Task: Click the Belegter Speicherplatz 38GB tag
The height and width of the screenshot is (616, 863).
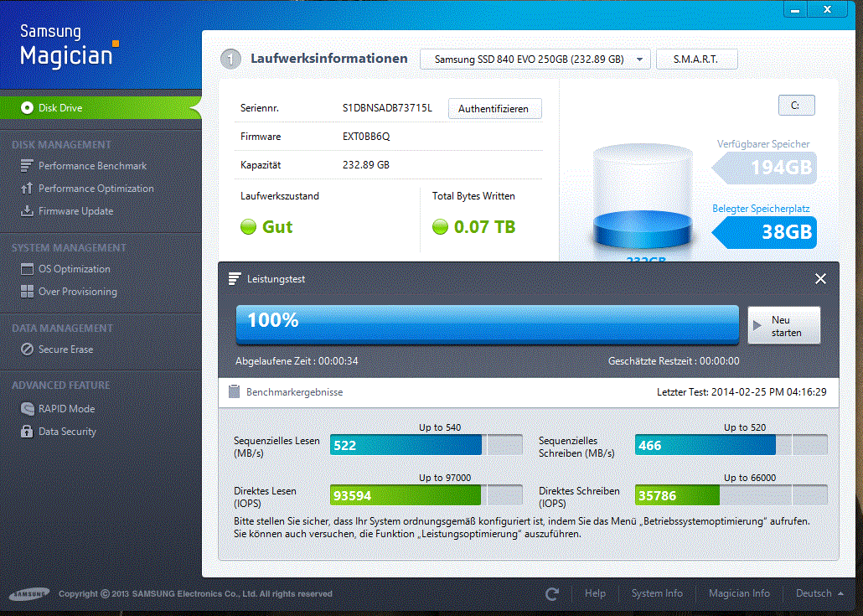Action: [764, 232]
